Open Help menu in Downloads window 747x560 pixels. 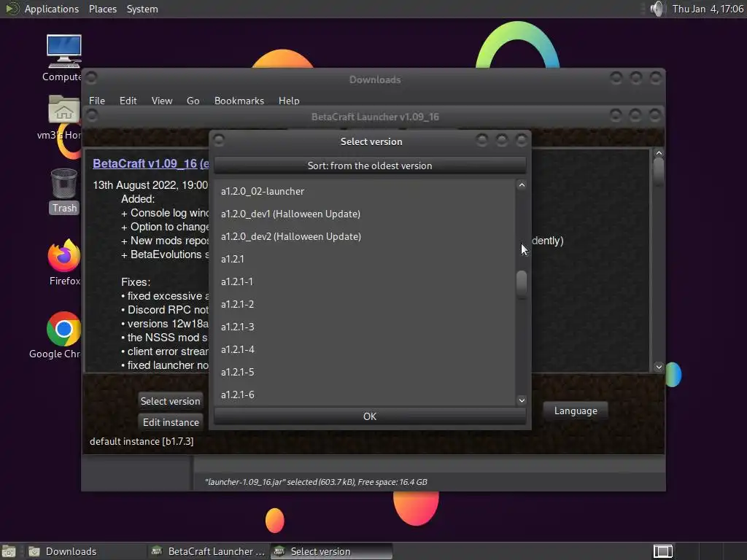289,101
